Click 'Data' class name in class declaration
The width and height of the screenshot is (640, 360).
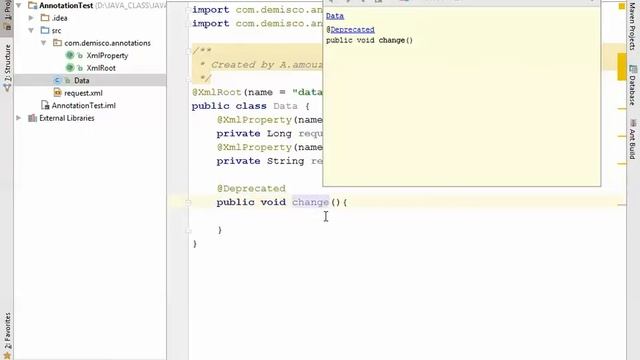pos(285,106)
